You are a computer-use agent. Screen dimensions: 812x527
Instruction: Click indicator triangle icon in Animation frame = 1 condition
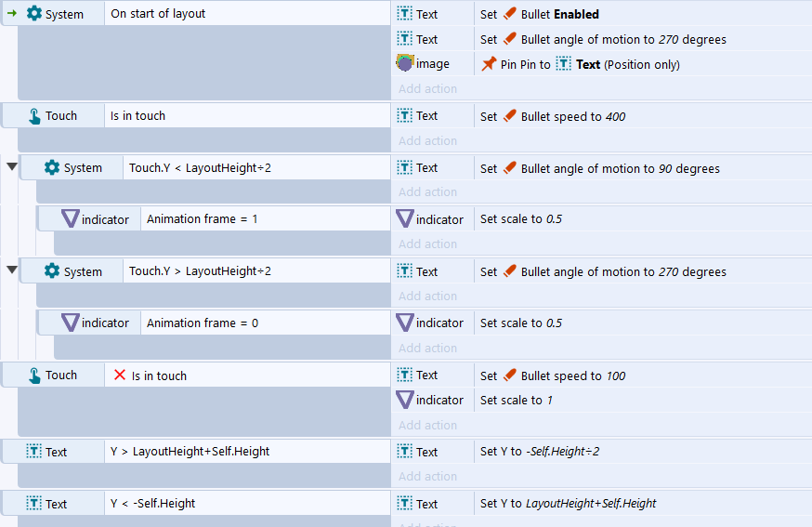(70, 218)
